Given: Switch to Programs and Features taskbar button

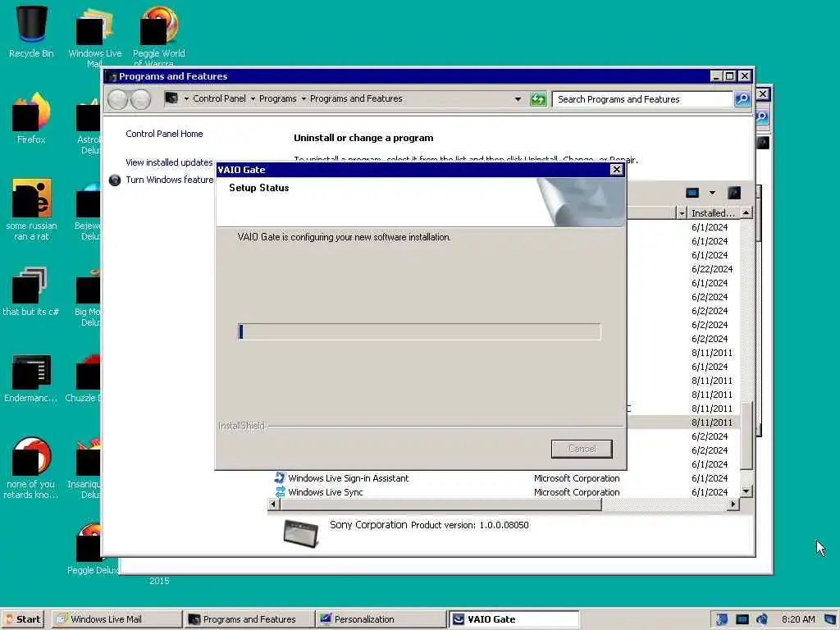Looking at the screenshot, I should pos(249,619).
